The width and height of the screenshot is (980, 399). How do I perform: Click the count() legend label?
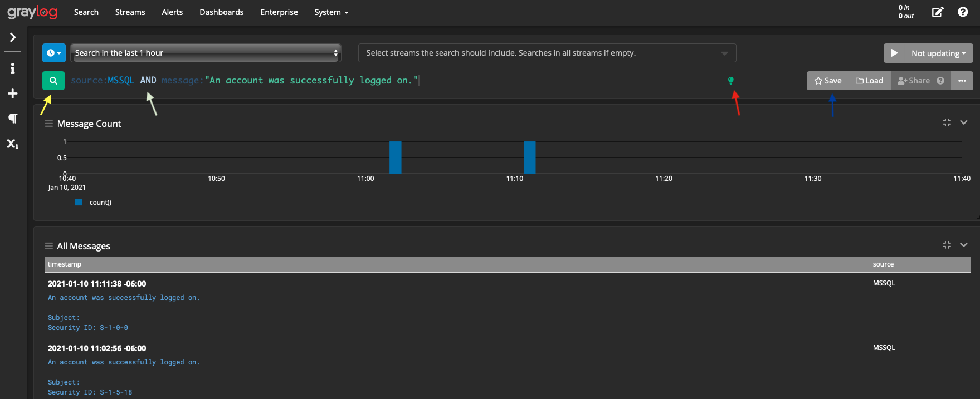click(x=101, y=203)
